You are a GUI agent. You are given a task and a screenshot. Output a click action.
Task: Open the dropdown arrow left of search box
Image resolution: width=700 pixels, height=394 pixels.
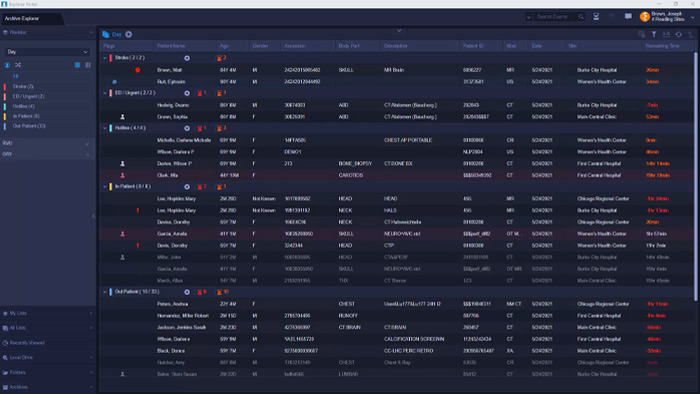(x=529, y=17)
